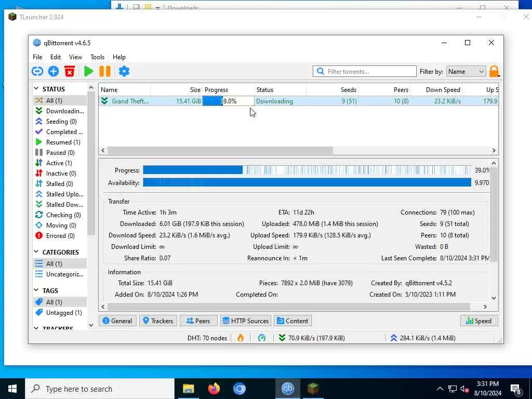Click the TLauncher Minecraft taskbar icon

coord(313,389)
